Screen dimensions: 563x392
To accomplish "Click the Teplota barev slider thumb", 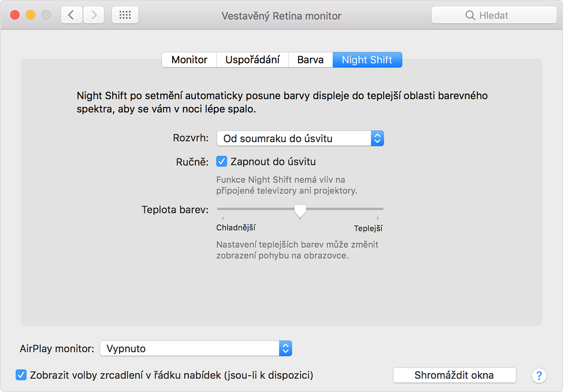I will [x=300, y=211].
